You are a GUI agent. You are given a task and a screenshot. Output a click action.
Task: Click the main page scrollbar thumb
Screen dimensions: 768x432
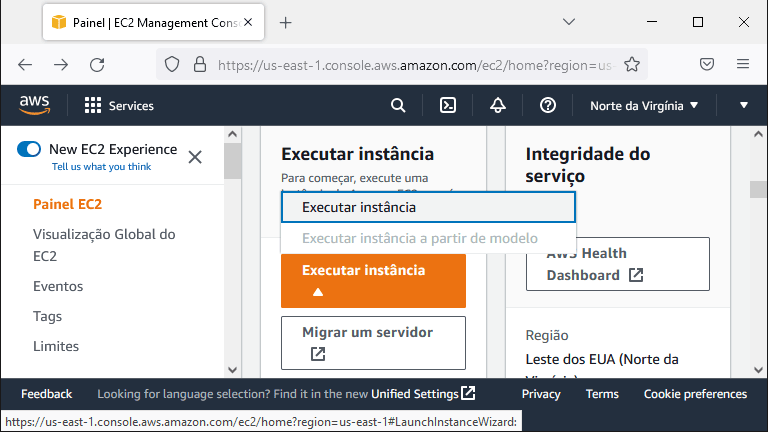click(x=758, y=189)
